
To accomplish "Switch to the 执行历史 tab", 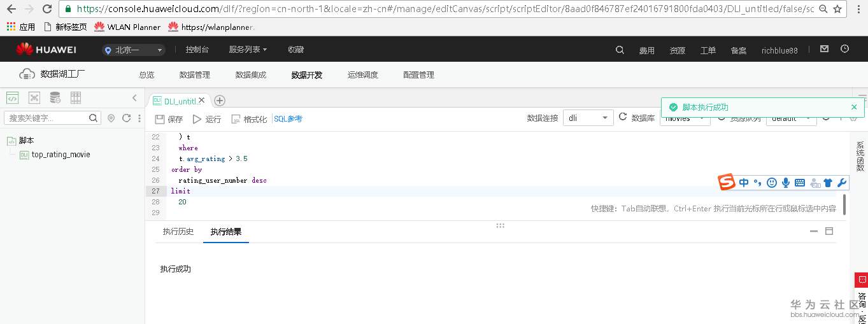I will point(178,232).
